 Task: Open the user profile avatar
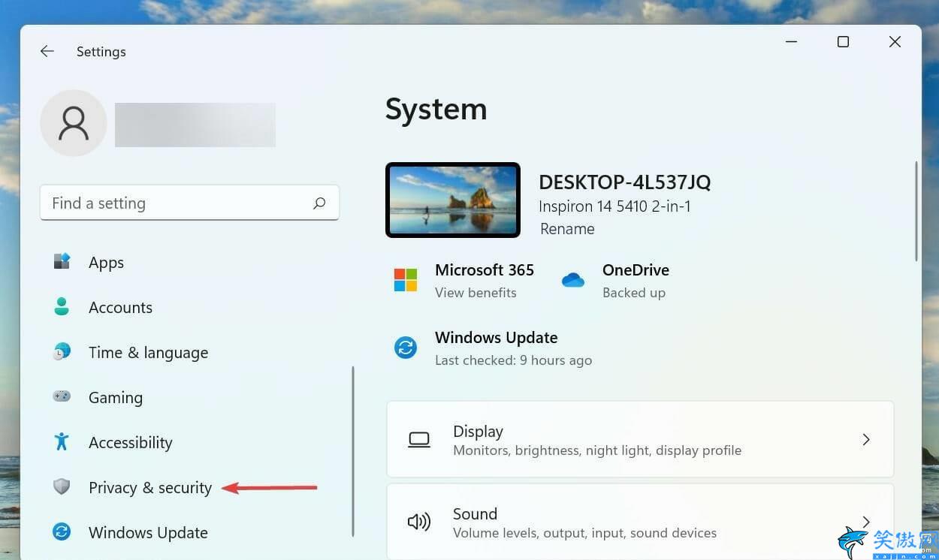coord(74,123)
